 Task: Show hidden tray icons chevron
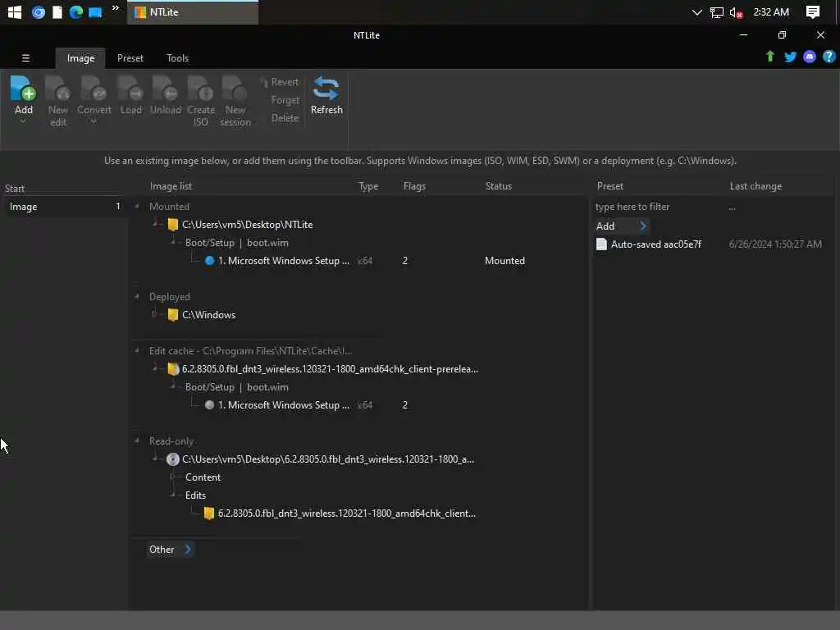click(696, 12)
